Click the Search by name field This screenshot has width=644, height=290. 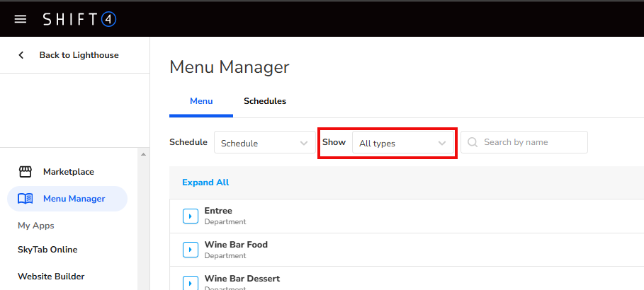[x=531, y=142]
